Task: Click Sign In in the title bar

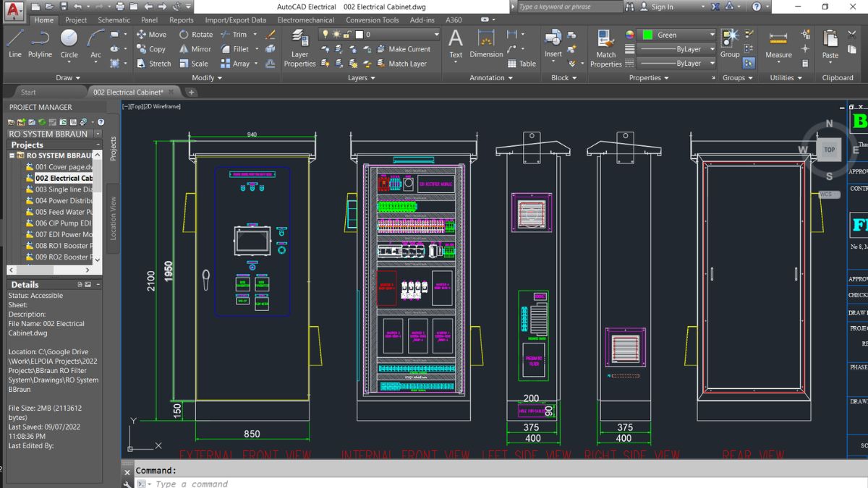Action: (656, 7)
